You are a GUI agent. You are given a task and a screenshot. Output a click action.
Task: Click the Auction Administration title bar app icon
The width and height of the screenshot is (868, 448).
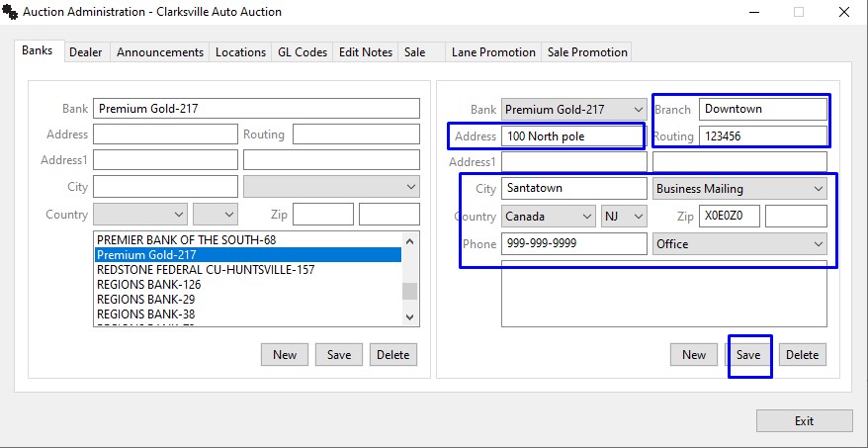(x=11, y=12)
